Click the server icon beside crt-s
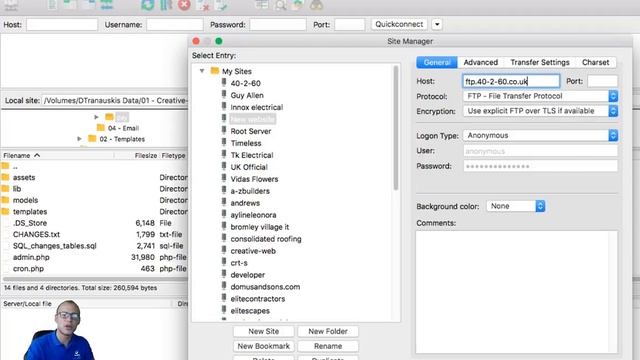640x360 pixels. [224, 262]
